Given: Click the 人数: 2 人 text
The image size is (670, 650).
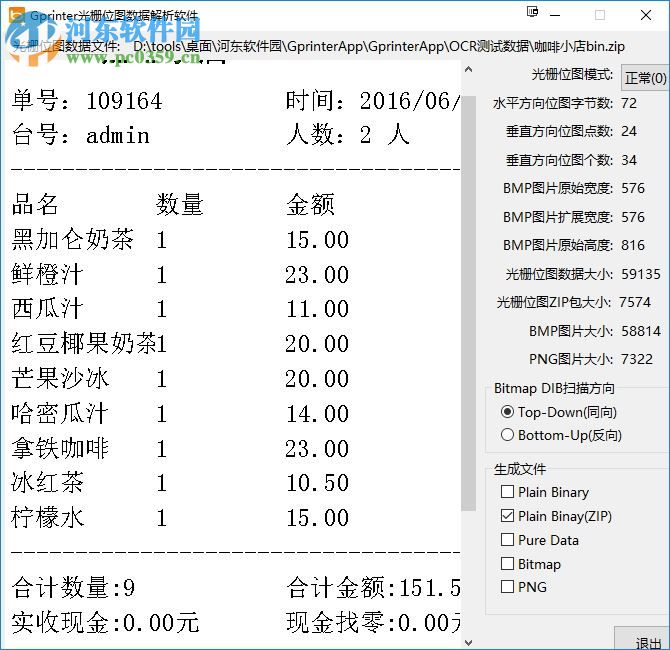Looking at the screenshot, I should tap(348, 135).
